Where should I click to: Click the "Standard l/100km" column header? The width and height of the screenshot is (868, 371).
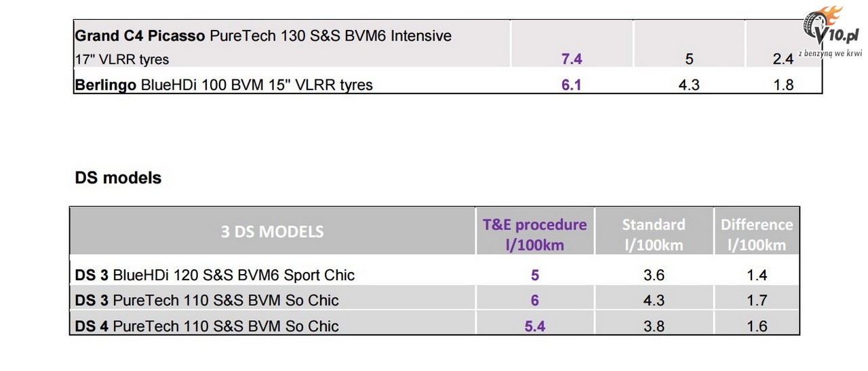654,234
